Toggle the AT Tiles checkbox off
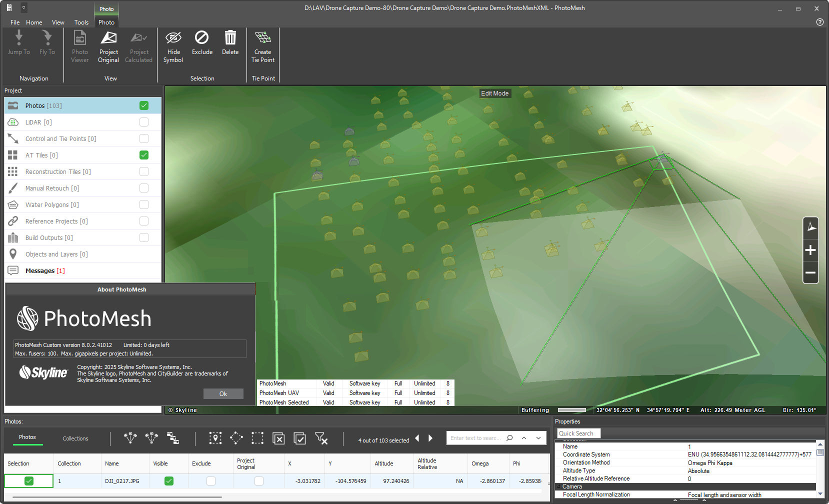 [x=144, y=155]
